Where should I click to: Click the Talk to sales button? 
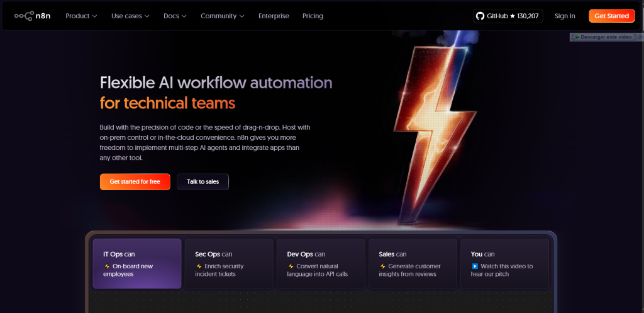click(203, 181)
